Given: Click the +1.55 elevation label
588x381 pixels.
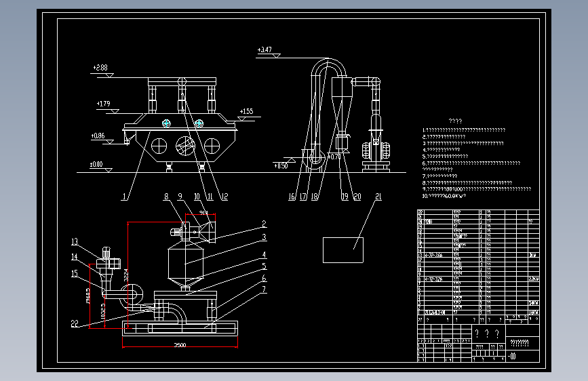Looking at the screenshot, I should tap(246, 111).
